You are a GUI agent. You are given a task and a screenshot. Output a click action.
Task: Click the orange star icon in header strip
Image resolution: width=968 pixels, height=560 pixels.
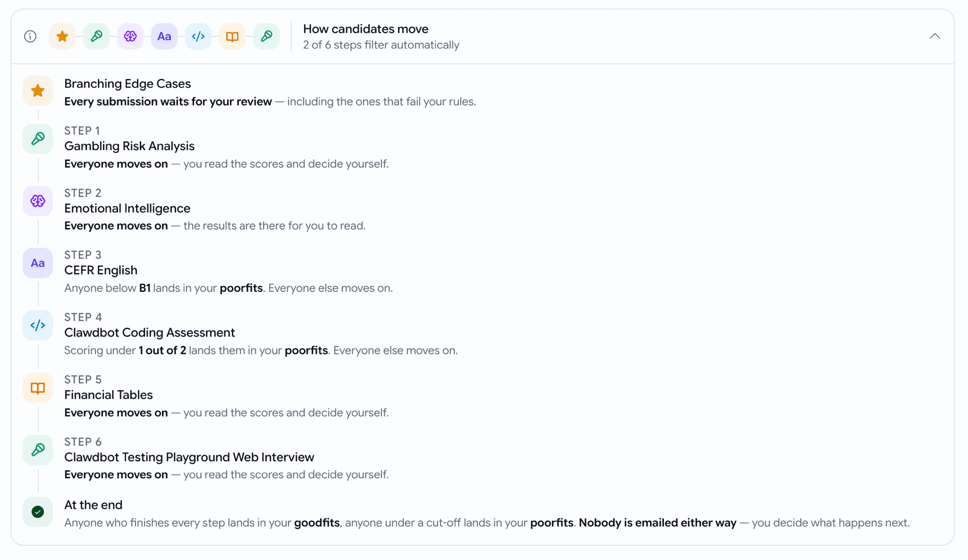(62, 36)
